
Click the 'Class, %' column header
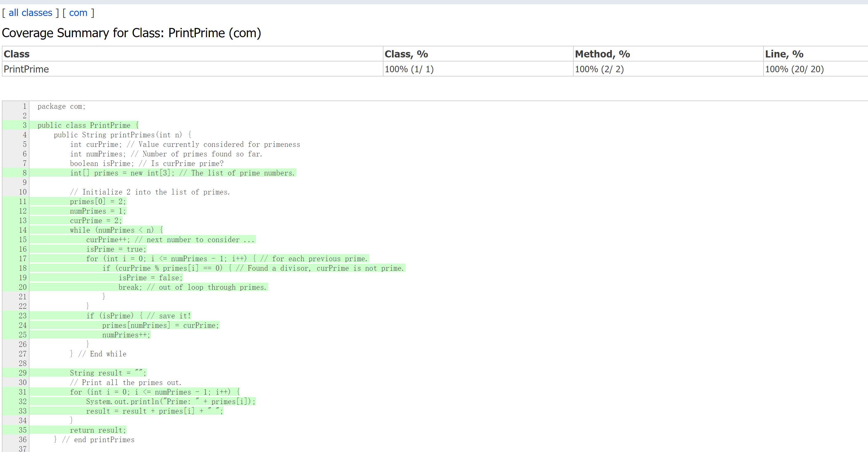click(x=406, y=54)
